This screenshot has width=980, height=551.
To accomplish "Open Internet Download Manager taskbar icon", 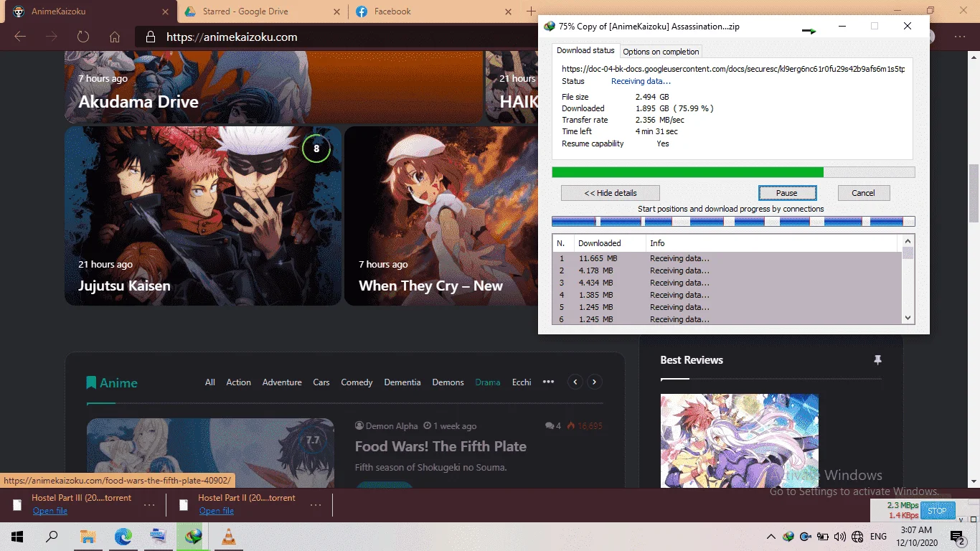I will [193, 537].
